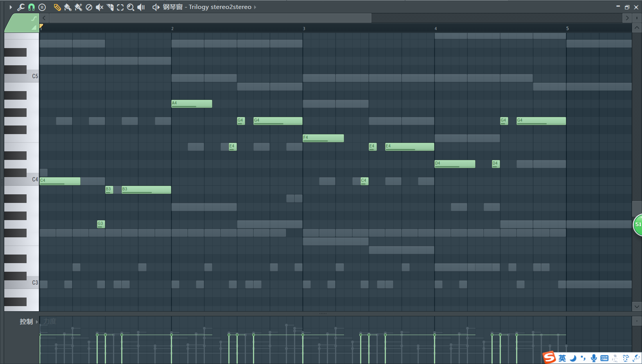
Task: Open the stamp chord selector
Action: point(42,7)
